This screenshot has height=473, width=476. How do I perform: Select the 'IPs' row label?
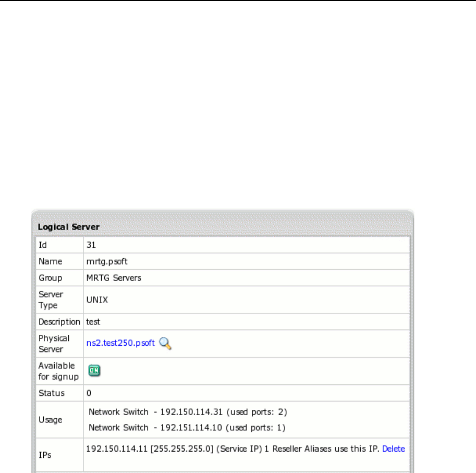tap(45, 455)
